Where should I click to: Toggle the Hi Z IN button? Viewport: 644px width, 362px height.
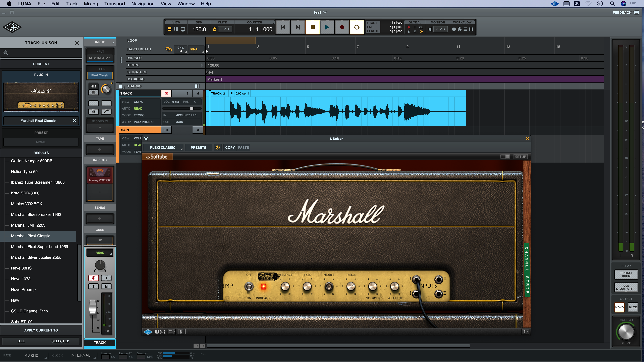(x=94, y=93)
